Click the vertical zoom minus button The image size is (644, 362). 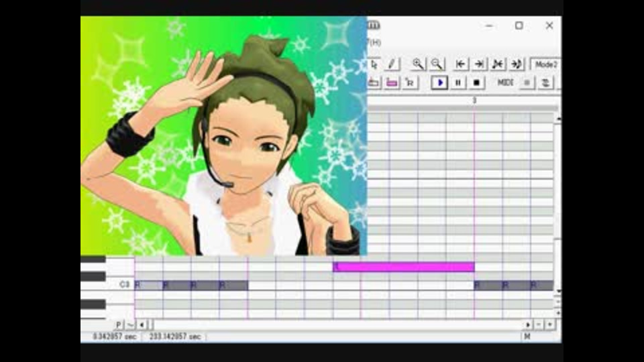557,302
